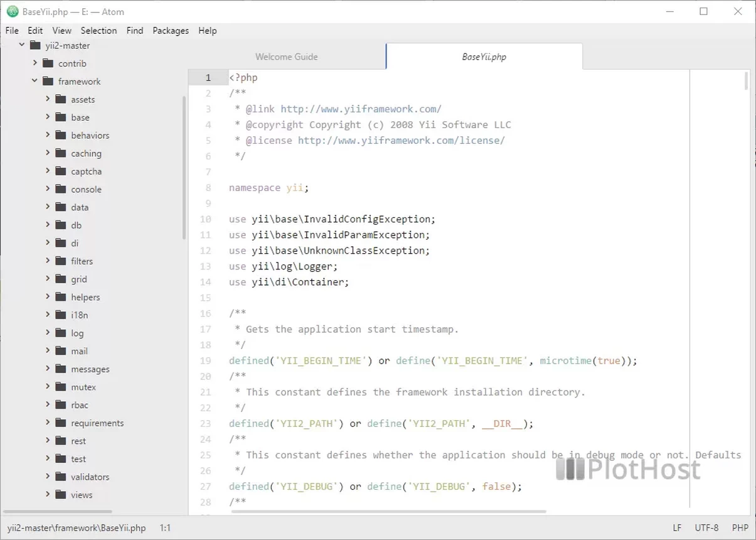Collapse the framework folder chevron

[35, 81]
